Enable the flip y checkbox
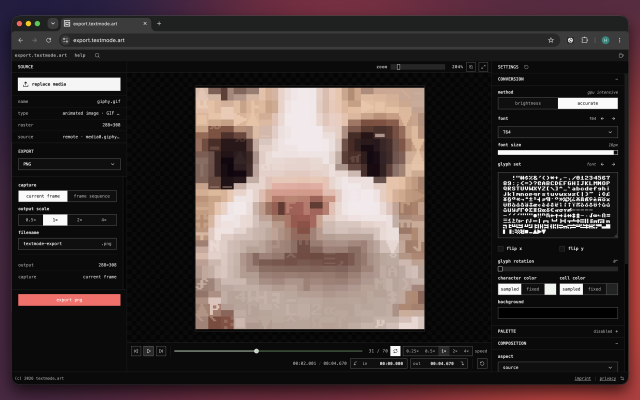Viewport: 640px width, 400px height. tap(562, 249)
